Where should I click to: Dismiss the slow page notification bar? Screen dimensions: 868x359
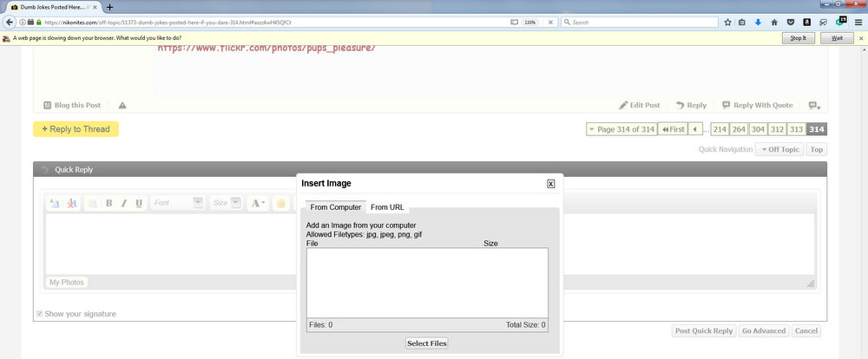tap(861, 38)
